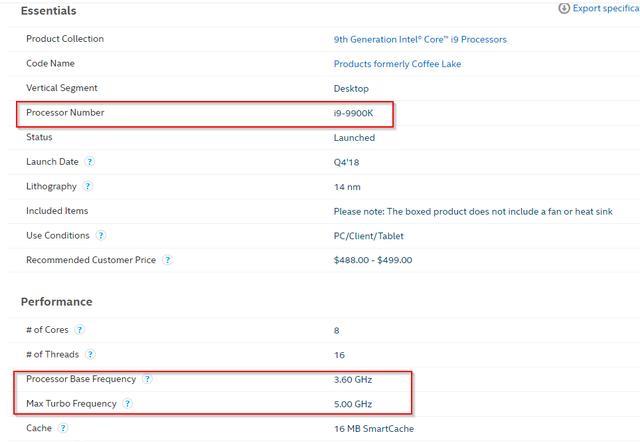Click the # of Threads help icon
640x442 pixels.
click(90, 354)
